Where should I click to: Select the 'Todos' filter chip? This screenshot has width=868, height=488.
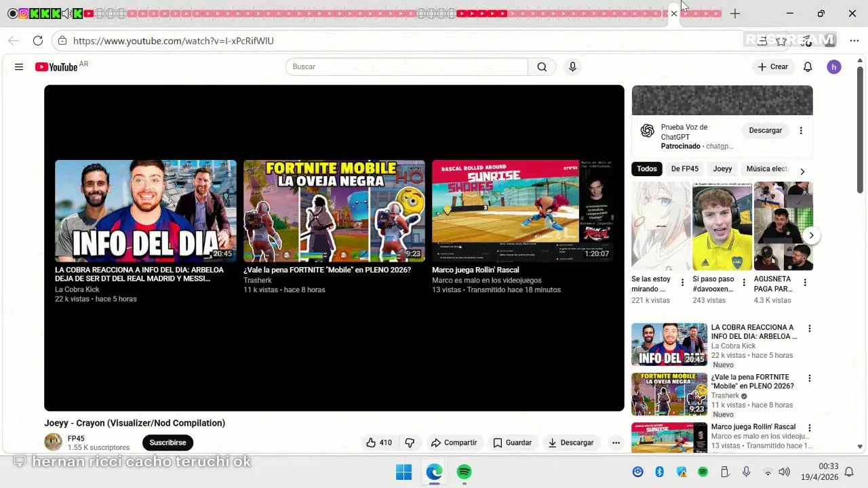[x=647, y=169]
